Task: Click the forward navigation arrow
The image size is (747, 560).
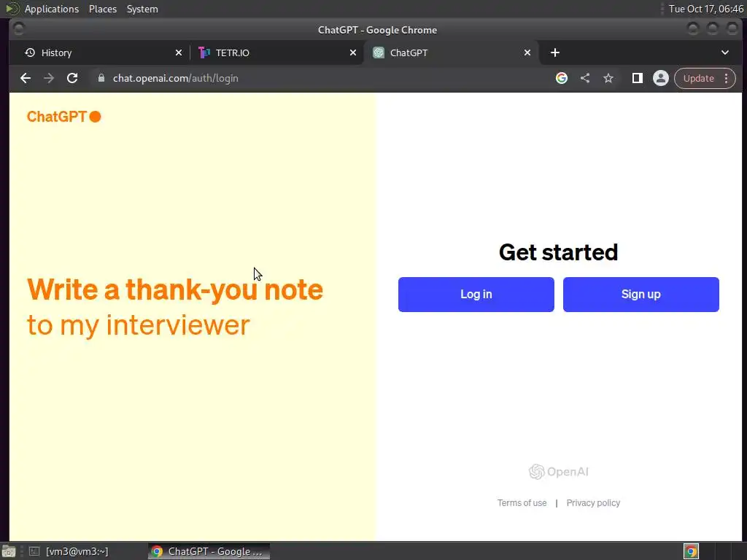Action: 49,78
